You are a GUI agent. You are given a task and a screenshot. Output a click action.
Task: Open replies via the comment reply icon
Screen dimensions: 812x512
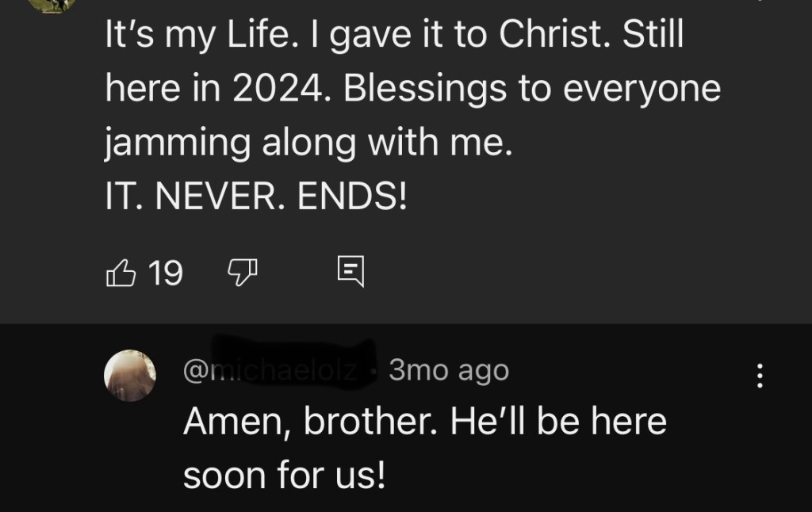coord(350,271)
